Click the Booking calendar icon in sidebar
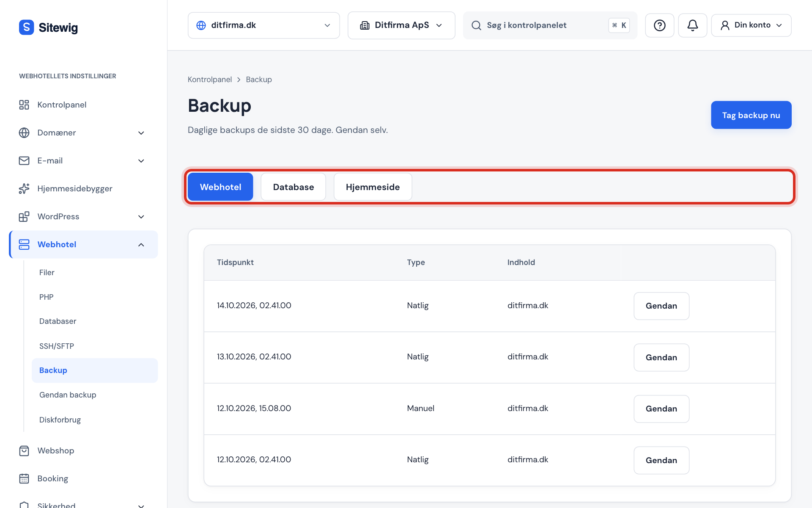 (x=24, y=478)
